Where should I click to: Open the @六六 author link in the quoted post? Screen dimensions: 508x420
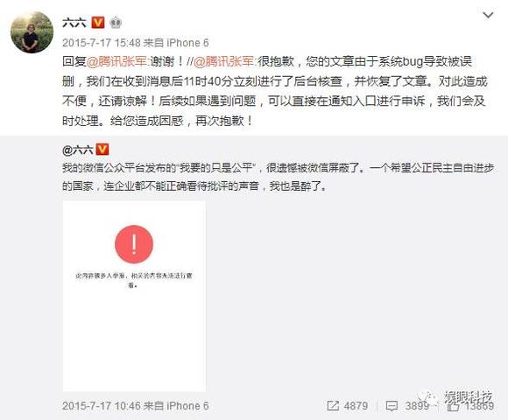77,150
